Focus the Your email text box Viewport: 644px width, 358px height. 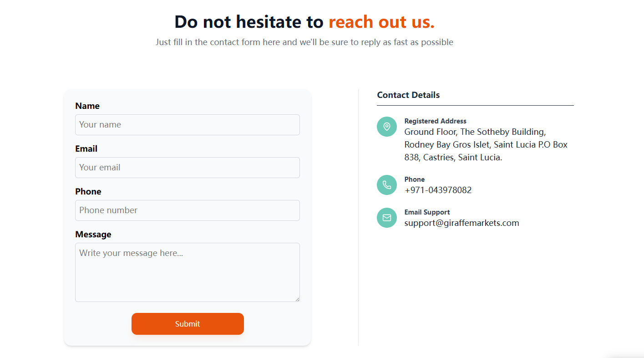[187, 168]
